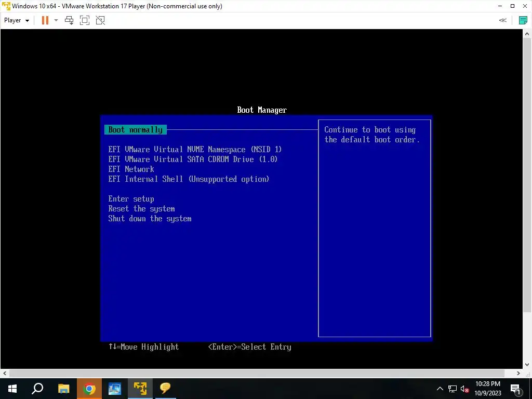Send Ctrl+Alt+Del to the virtual machine

click(69, 20)
